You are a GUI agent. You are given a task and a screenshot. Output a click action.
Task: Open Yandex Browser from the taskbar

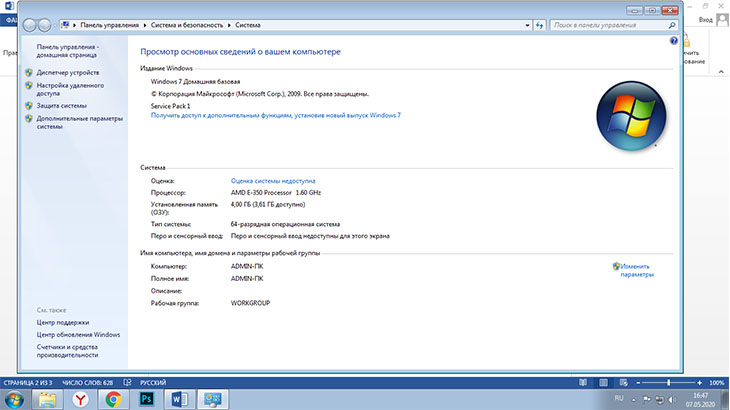tap(80, 398)
